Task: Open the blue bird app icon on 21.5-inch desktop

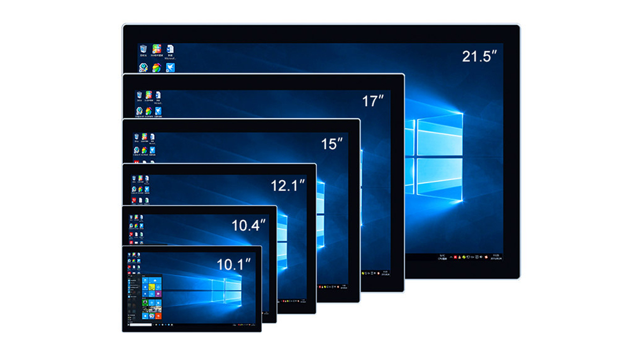Action: [x=171, y=67]
